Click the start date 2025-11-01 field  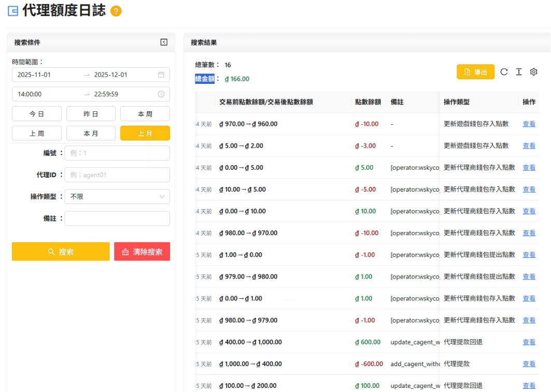47,75
